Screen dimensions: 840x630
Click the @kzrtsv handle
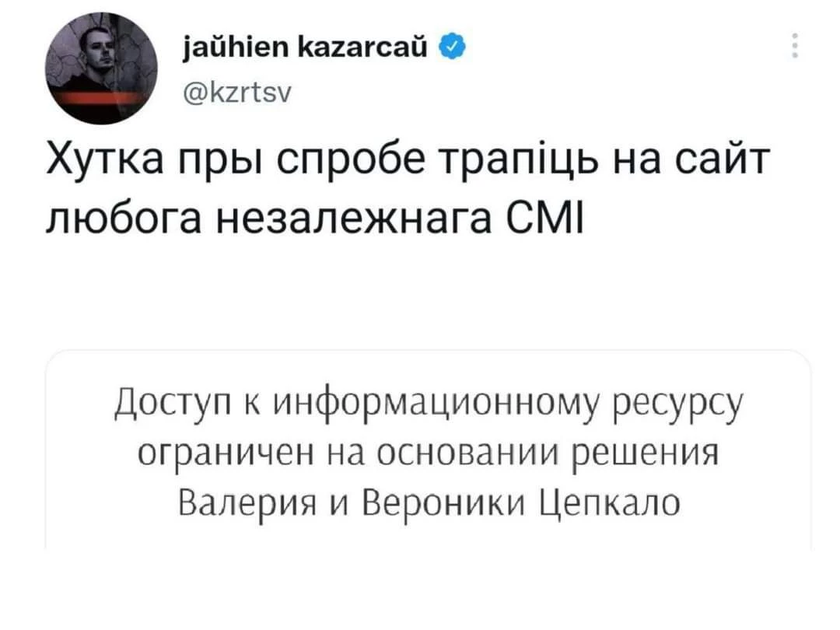coord(236,93)
